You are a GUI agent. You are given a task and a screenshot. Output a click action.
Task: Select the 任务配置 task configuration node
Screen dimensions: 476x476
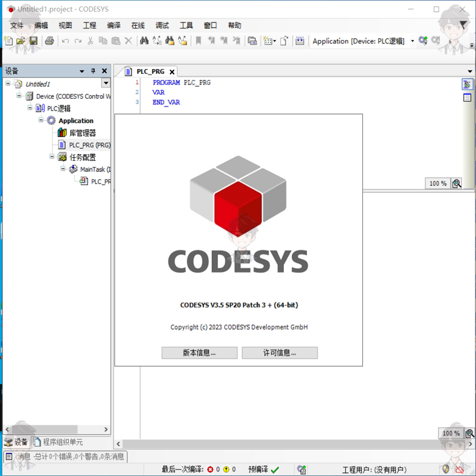coord(83,157)
